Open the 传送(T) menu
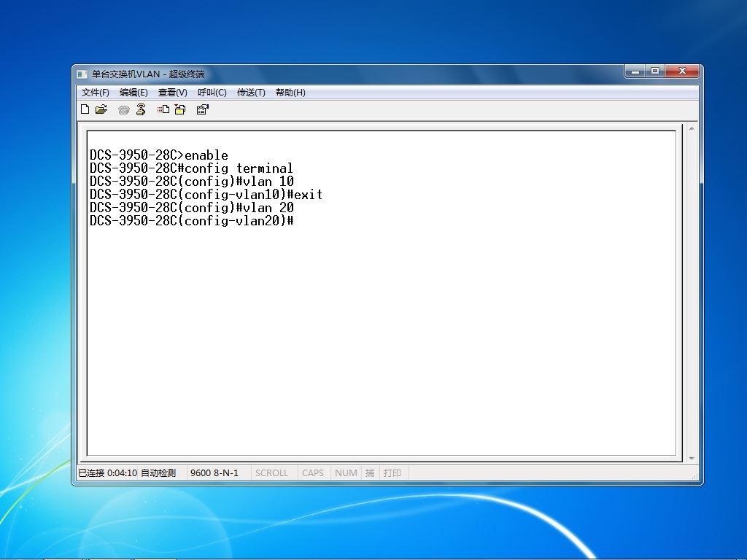 (x=251, y=93)
